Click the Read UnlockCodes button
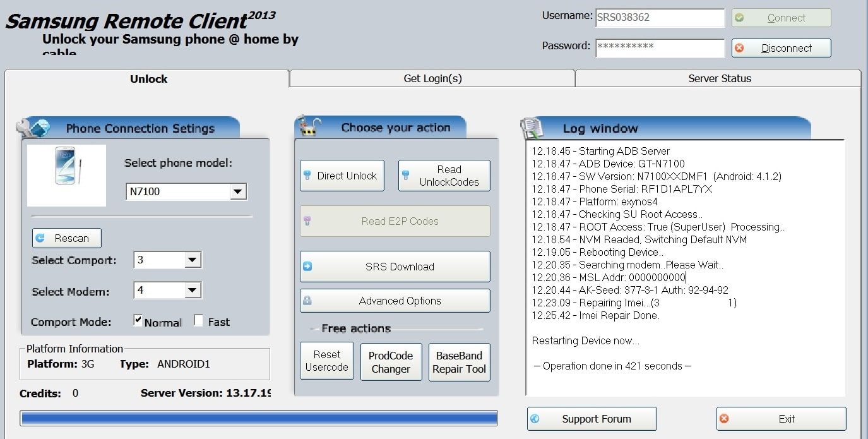The height and width of the screenshot is (439, 868). (x=444, y=176)
